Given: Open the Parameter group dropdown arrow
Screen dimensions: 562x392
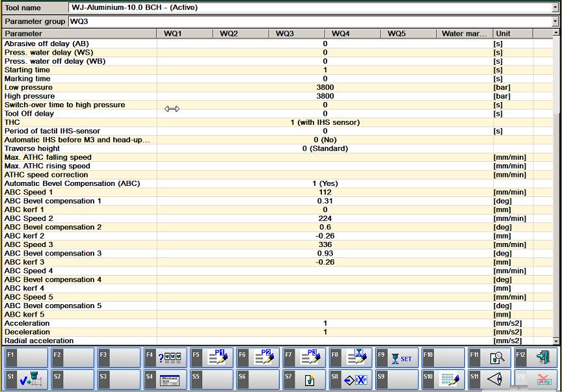Looking at the screenshot, I should pos(555,21).
